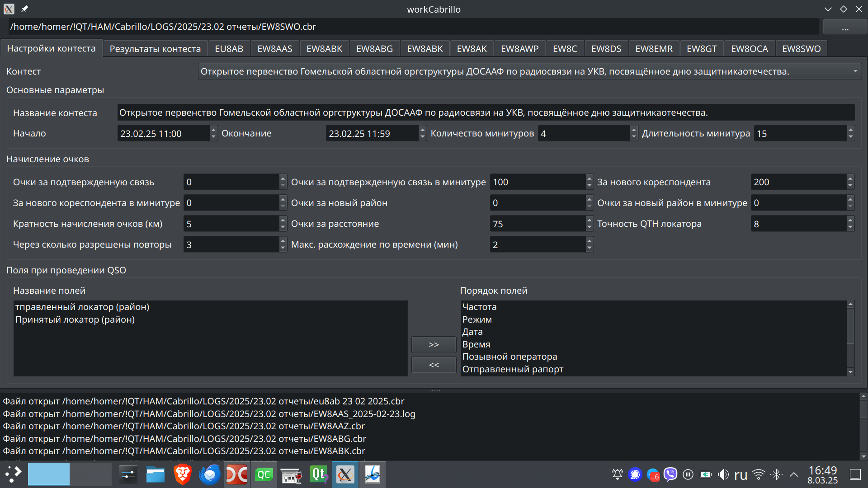Click the Название контеста text field
This screenshot has width=868, height=488.
coord(486,113)
